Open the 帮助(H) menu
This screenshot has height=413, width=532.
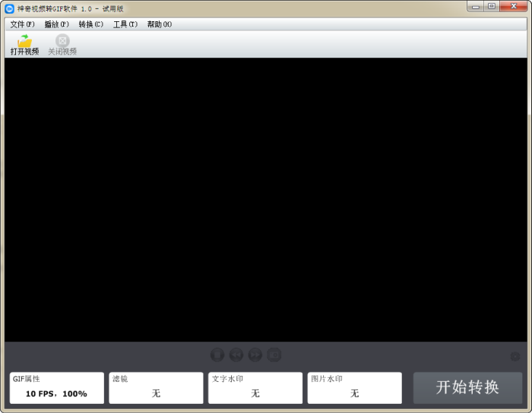pyautogui.click(x=160, y=24)
